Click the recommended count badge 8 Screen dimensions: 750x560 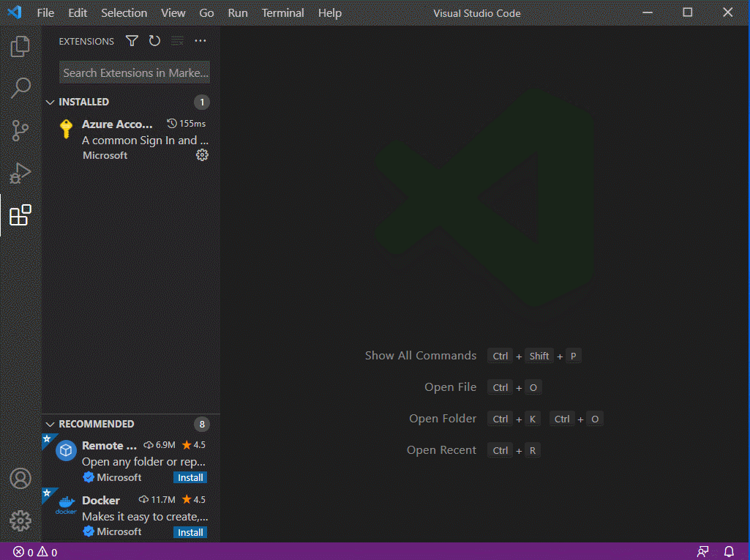click(x=202, y=424)
